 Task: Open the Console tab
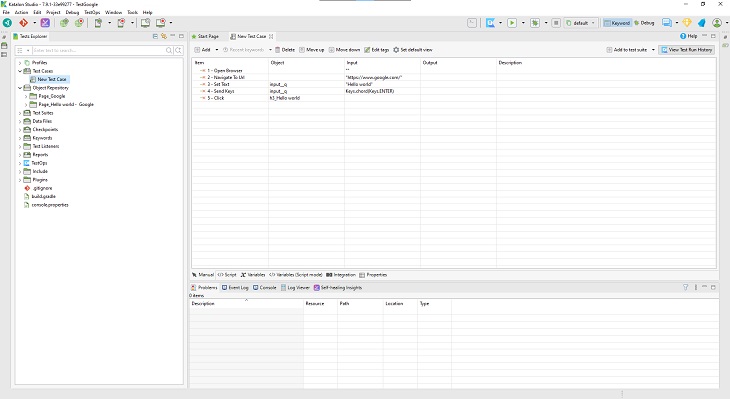[x=264, y=288]
